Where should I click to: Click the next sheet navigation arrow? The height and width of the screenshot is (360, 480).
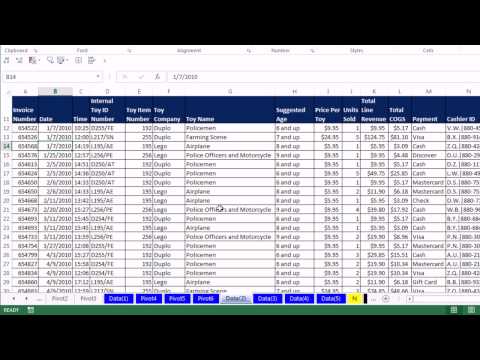[26, 299]
